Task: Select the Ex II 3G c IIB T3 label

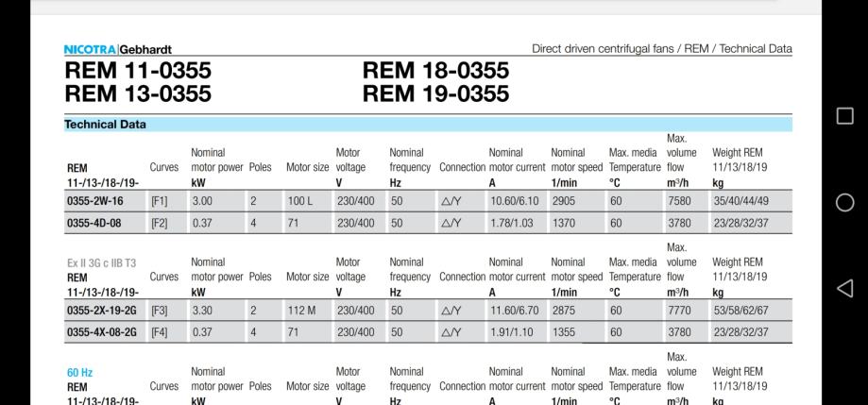Action: [101, 263]
